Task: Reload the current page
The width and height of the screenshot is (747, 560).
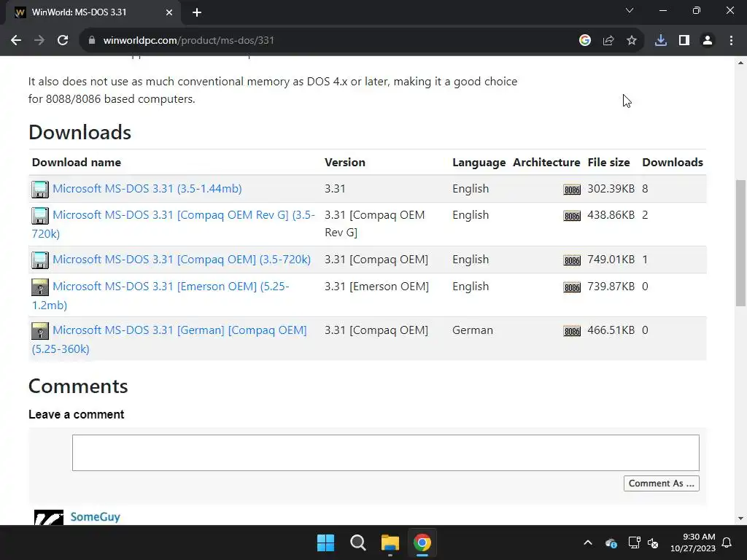Action: pyautogui.click(x=63, y=41)
